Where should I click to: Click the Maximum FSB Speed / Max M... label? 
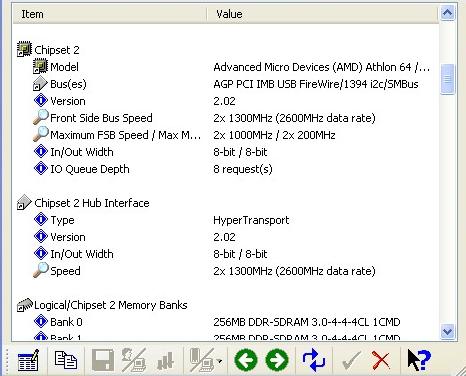click(125, 135)
